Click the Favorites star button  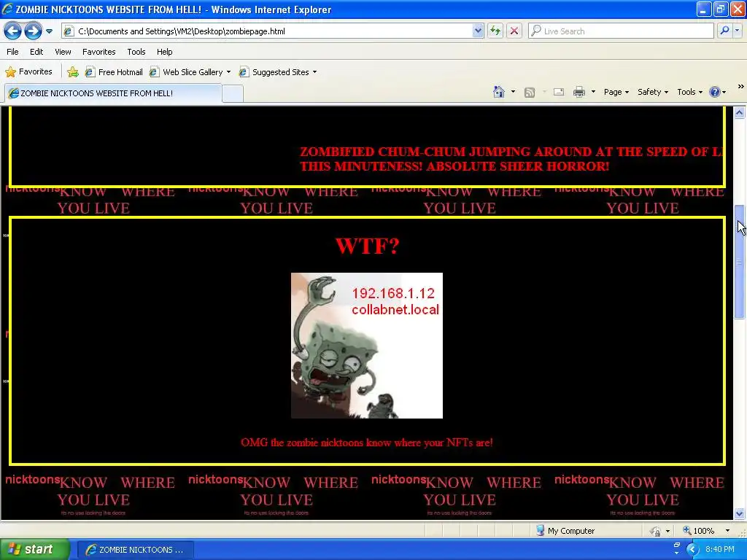[x=28, y=72]
